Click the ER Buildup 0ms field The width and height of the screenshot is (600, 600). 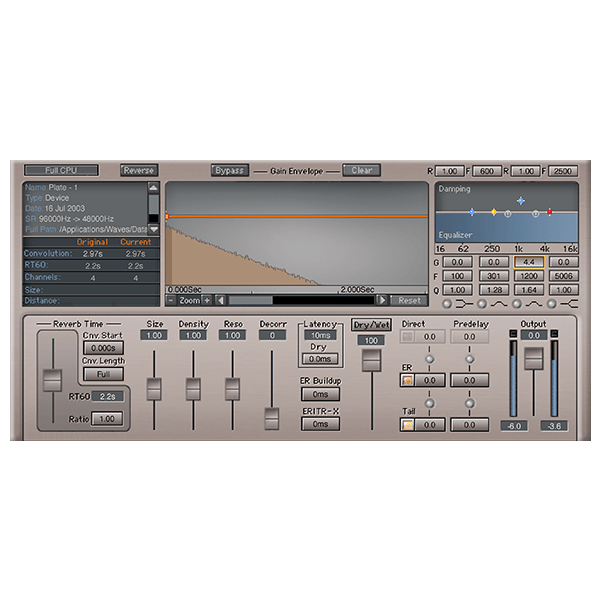point(320,394)
